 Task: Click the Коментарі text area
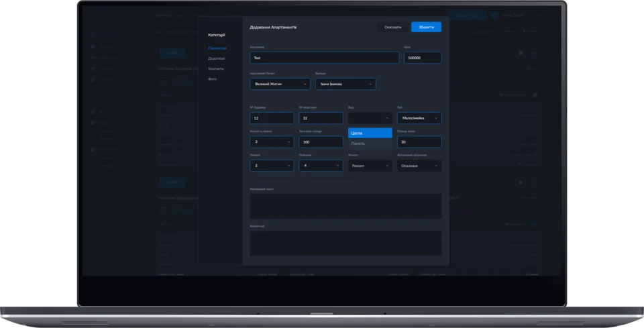click(x=345, y=243)
